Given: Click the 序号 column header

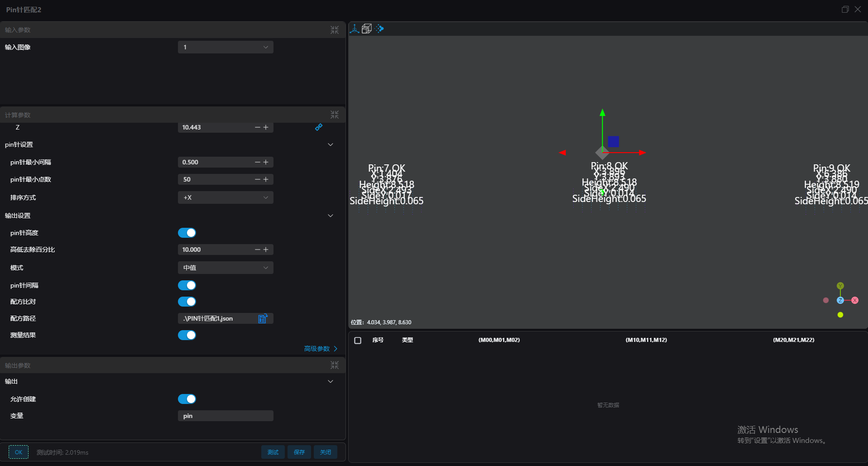Looking at the screenshot, I should point(378,340).
